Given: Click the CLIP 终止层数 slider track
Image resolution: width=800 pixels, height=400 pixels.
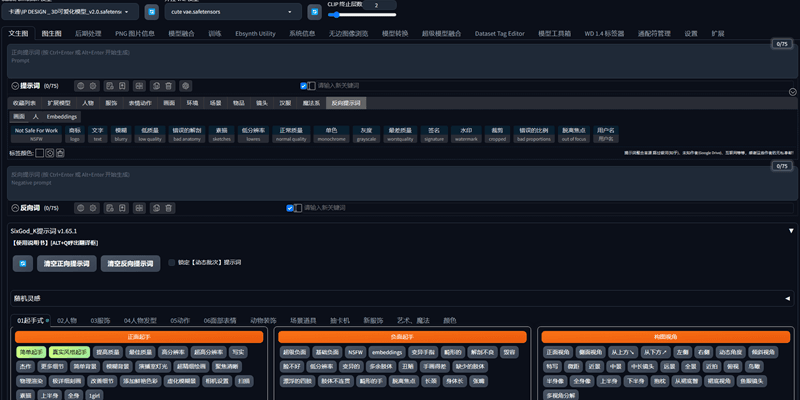Looking at the screenshot, I should point(362,15).
